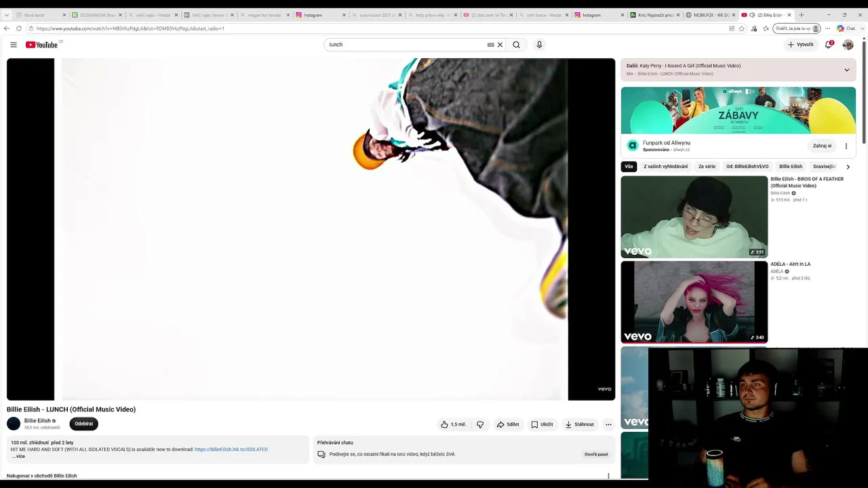Screen dimensions: 868x488
Task: Open the BIRDS OF A FEATHER thumbnail
Action: (694, 217)
